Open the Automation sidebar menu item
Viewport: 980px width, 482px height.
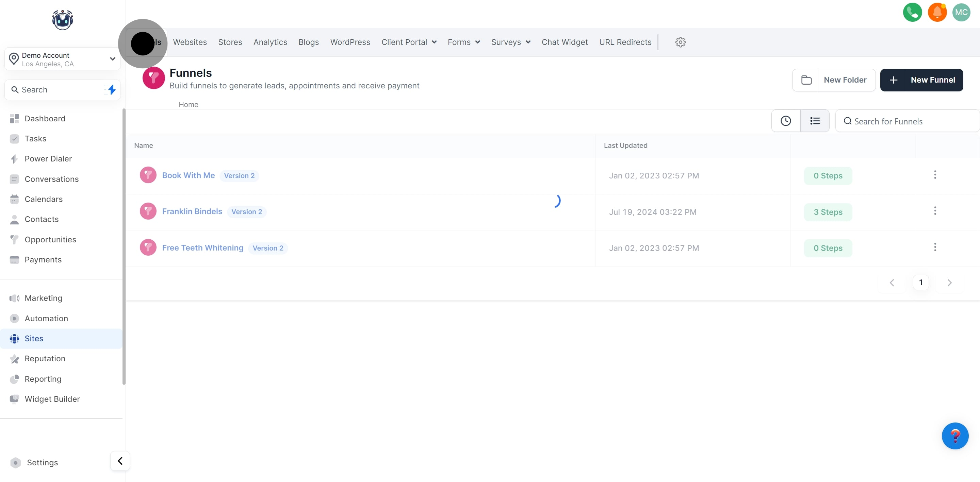pos(46,318)
